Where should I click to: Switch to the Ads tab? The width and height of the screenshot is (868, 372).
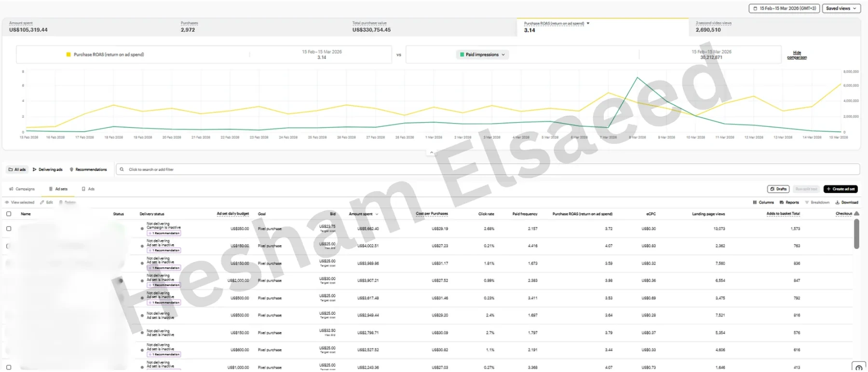pyautogui.click(x=88, y=189)
